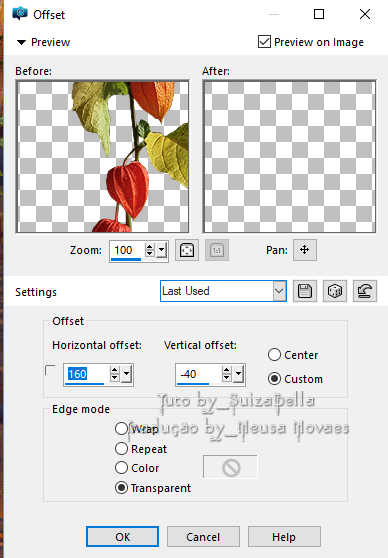Click the Horizontal offset input field
This screenshot has height=558, width=388.
87,374
